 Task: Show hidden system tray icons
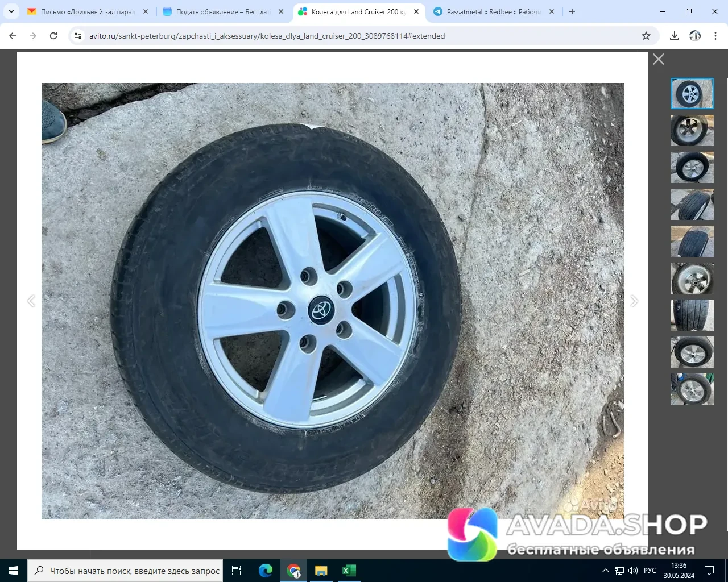pos(606,571)
